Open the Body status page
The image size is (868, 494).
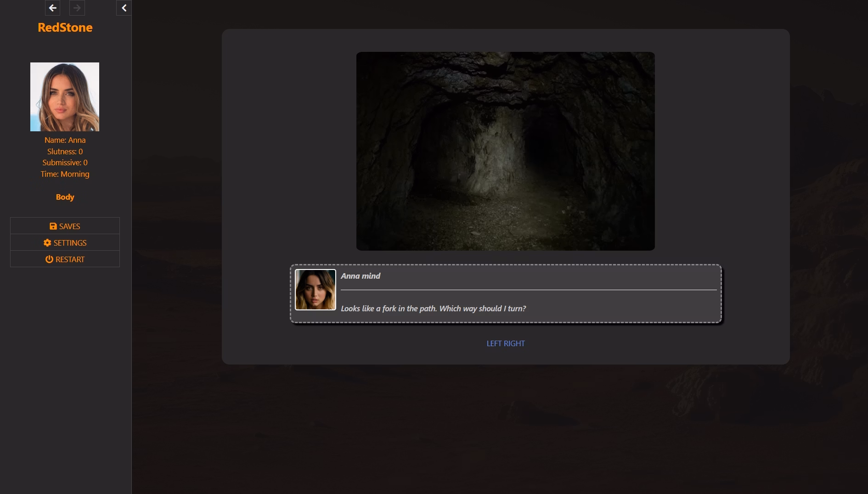pos(65,197)
